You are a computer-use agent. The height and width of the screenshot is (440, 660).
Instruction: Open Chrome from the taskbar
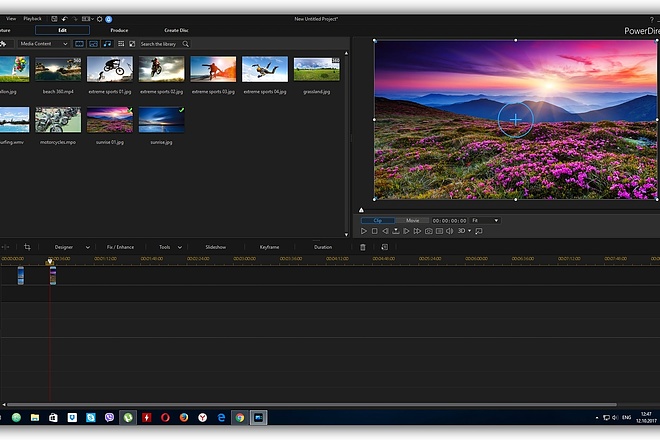240,418
